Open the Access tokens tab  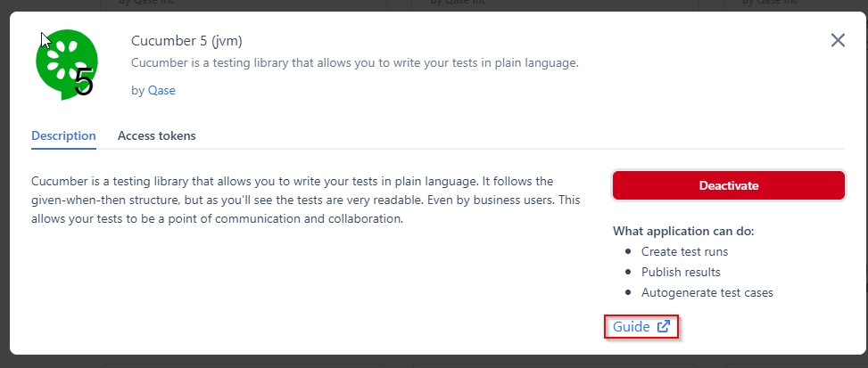tap(157, 136)
